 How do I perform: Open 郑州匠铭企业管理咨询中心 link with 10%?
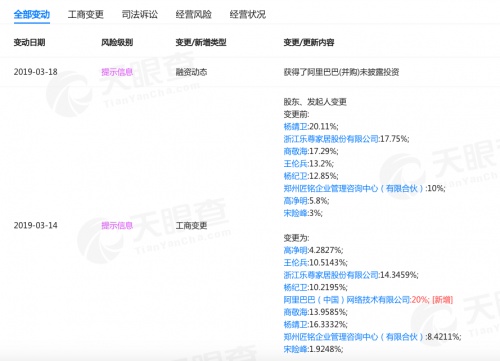pos(353,188)
